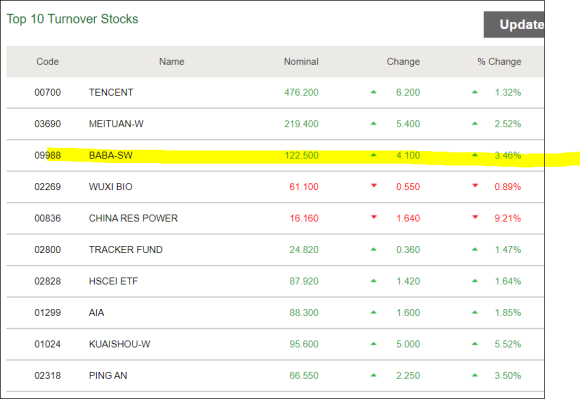This screenshot has width=580, height=399.
Task: Click change value 1.420
Action: pyautogui.click(x=408, y=281)
